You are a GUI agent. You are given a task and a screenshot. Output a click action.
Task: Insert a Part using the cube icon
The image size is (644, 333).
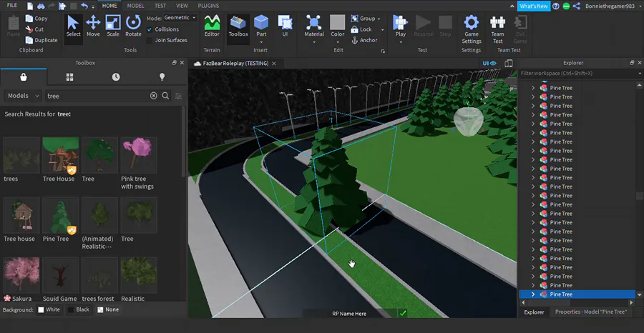(x=261, y=21)
